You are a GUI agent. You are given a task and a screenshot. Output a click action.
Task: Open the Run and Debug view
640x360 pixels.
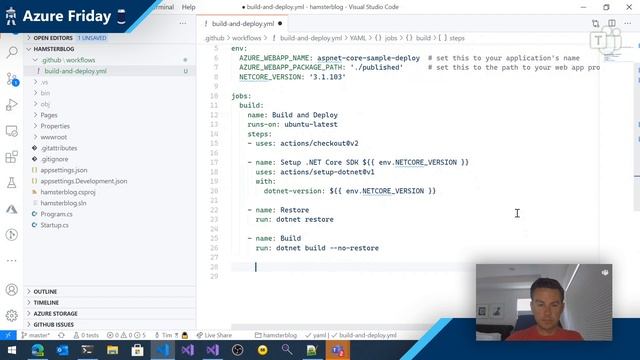pos(12,105)
